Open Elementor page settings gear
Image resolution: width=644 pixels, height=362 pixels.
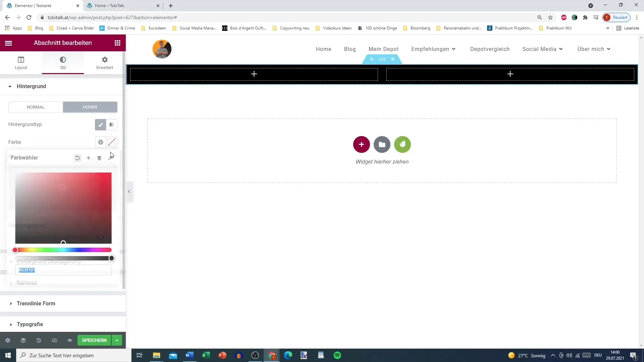tap(8, 340)
